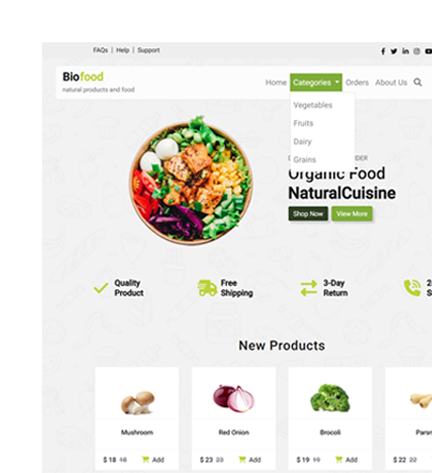Image resolution: width=432 pixels, height=473 pixels.
Task: Choose Dairy in the category list
Action: click(302, 141)
